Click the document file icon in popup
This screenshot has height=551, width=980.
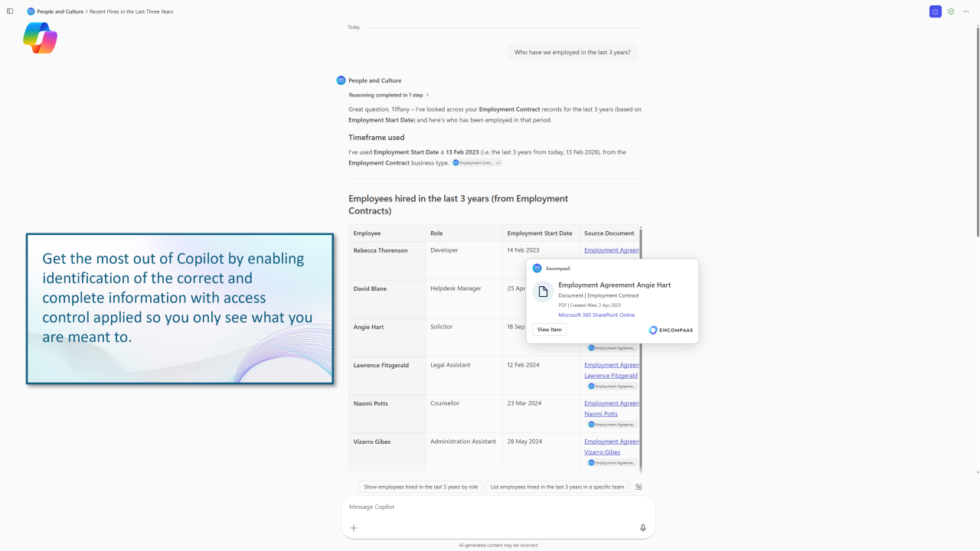click(543, 292)
